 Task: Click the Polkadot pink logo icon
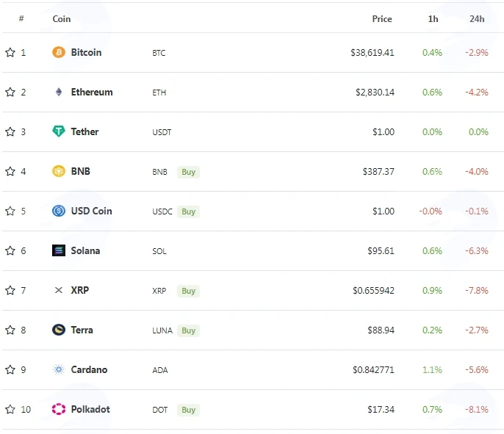coord(59,409)
